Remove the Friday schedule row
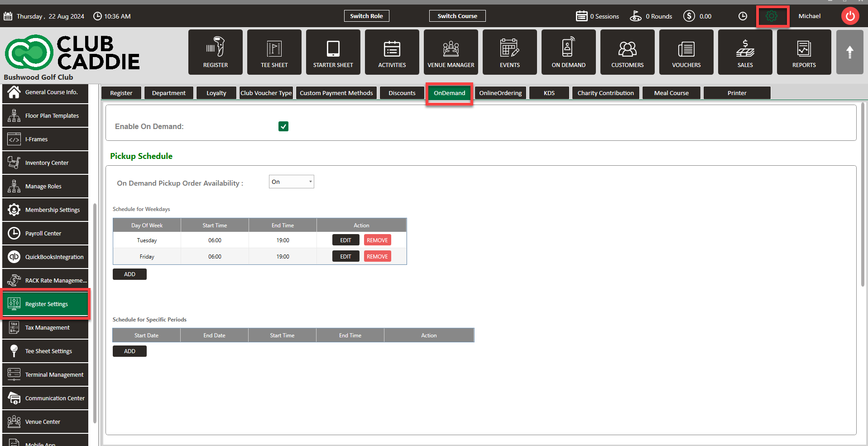The image size is (868, 446). 378,256
